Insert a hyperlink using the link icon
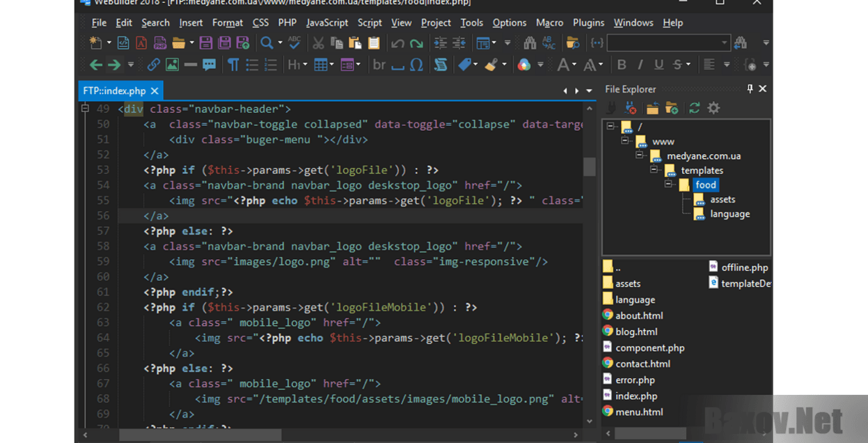The image size is (868, 443). [x=153, y=65]
